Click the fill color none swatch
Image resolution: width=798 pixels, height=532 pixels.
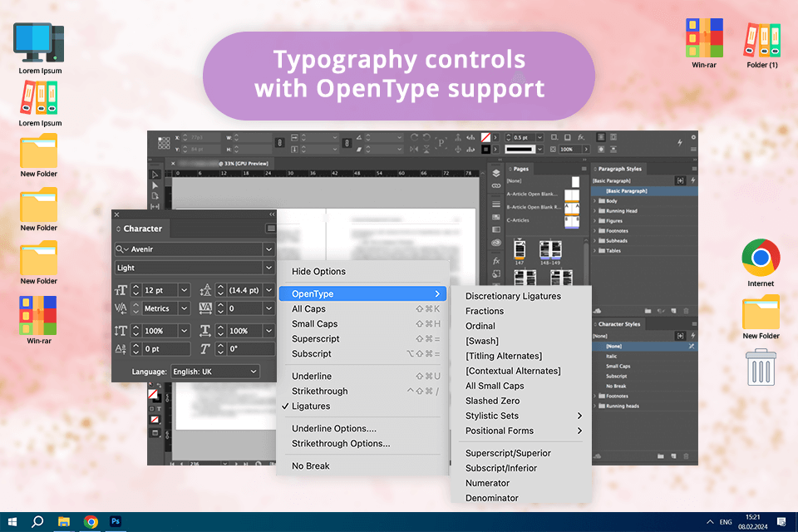coord(485,137)
